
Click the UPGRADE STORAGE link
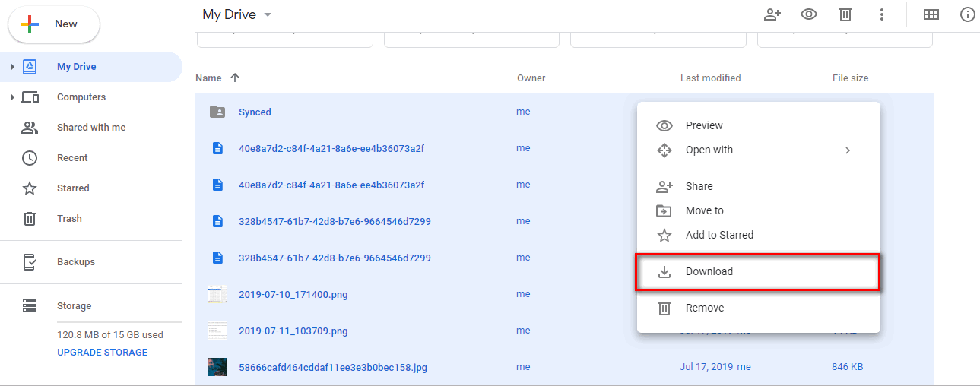pyautogui.click(x=102, y=353)
